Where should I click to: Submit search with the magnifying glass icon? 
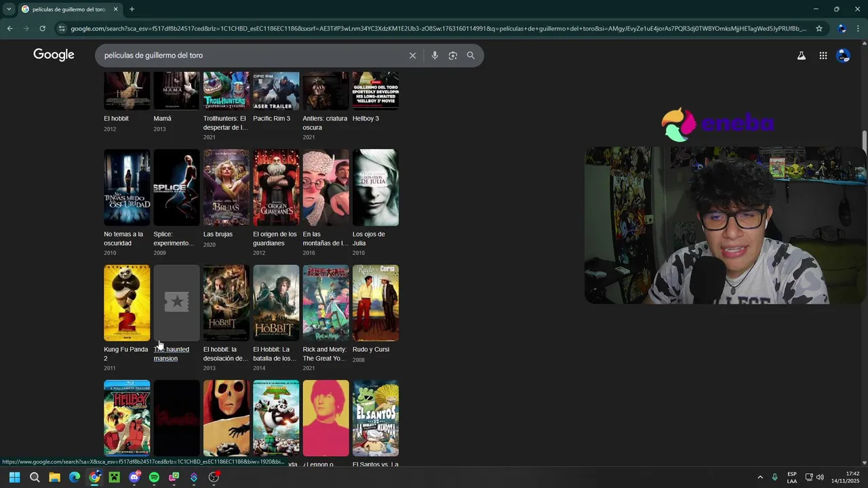pos(471,56)
